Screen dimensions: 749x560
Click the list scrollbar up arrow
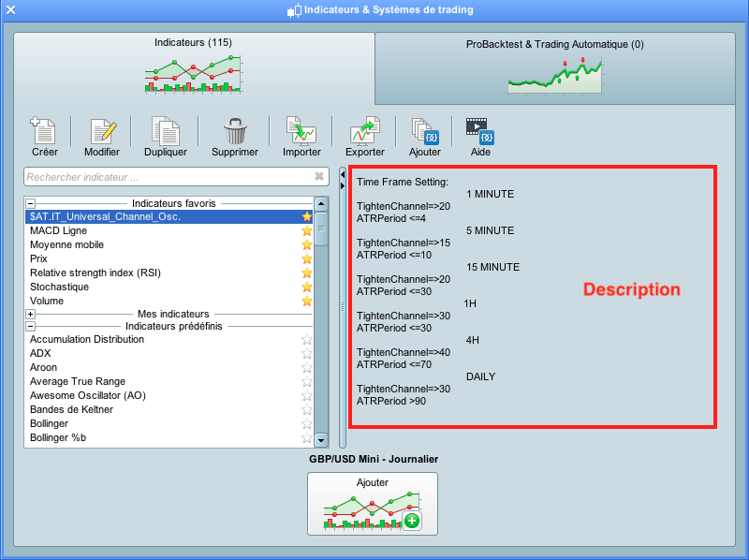pyautogui.click(x=321, y=204)
